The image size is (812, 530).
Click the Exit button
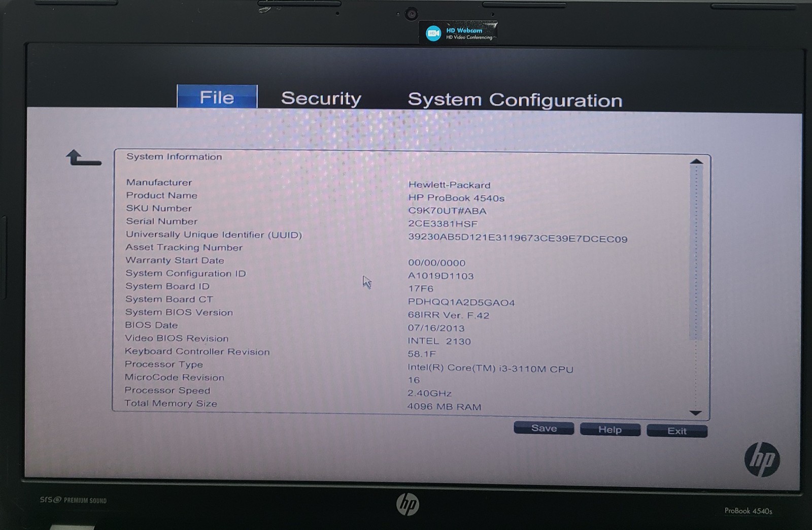(x=677, y=431)
